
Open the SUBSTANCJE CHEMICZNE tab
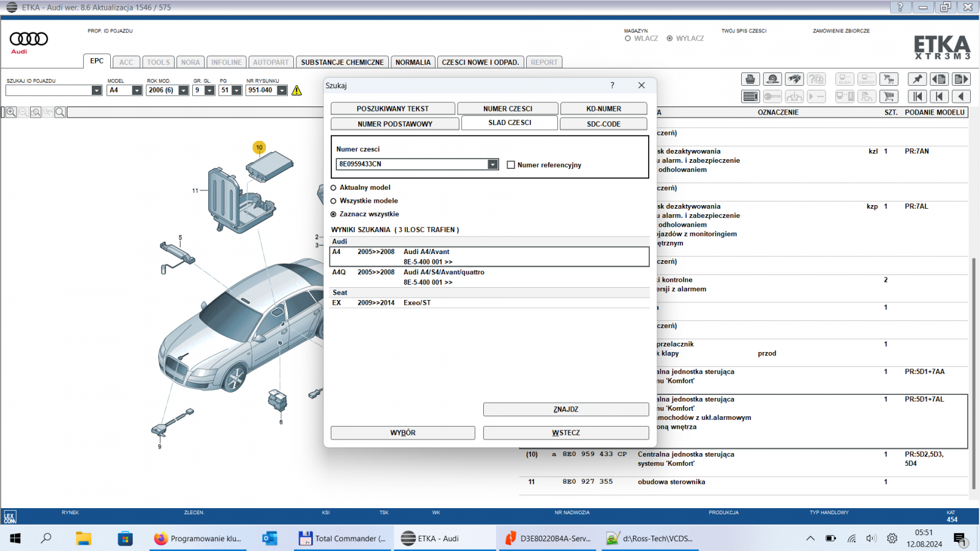(x=342, y=62)
